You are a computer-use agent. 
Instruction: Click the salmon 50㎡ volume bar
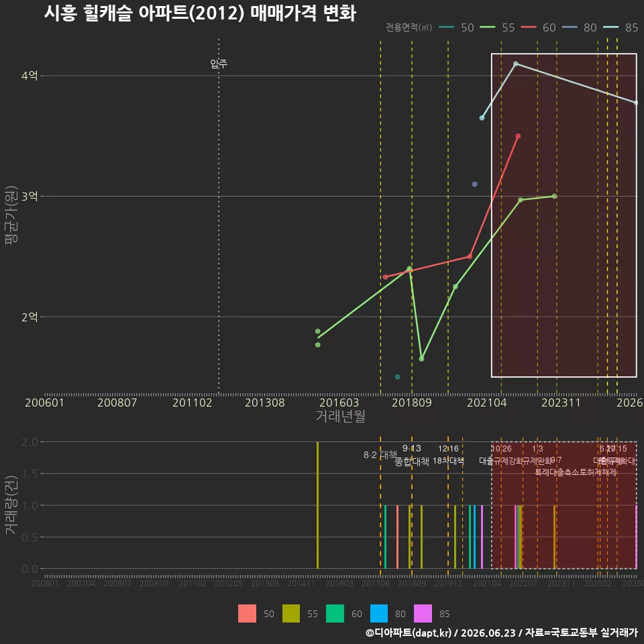click(397, 537)
